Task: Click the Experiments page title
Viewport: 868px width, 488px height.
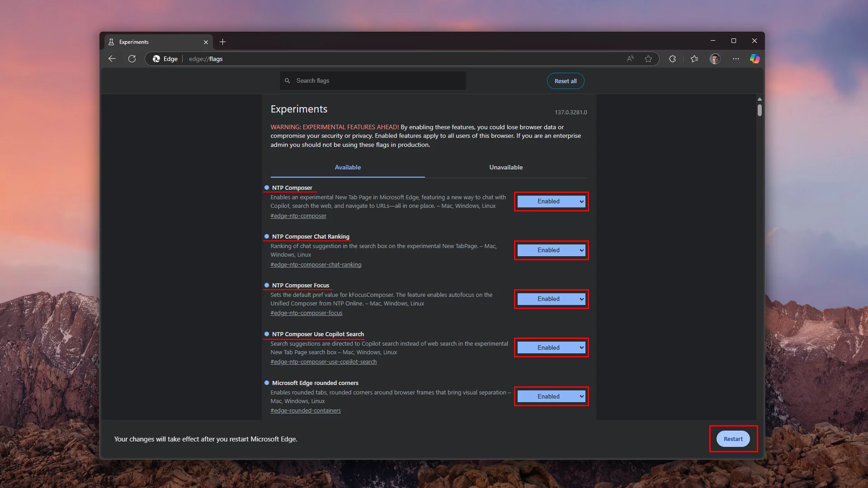Action: (x=299, y=109)
